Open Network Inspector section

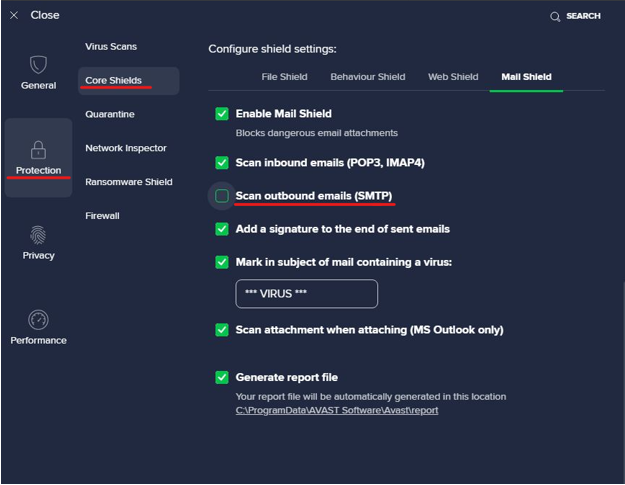[126, 148]
